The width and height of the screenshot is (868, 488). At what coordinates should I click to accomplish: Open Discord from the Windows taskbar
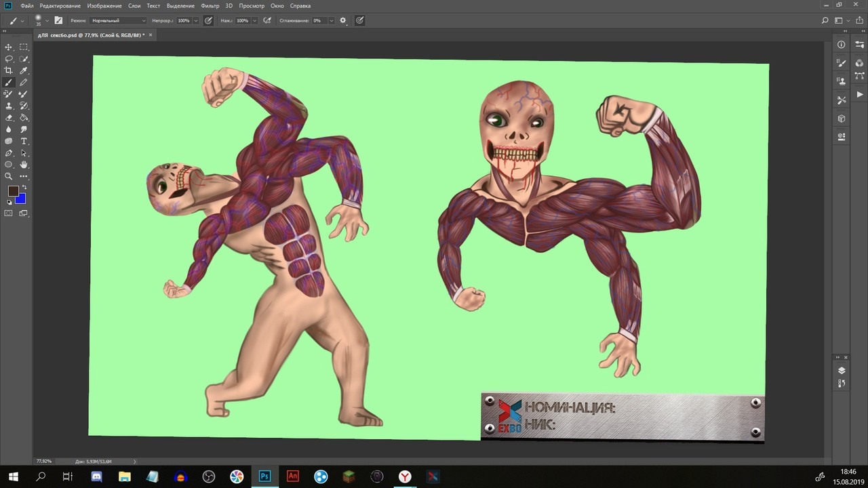[x=96, y=476]
